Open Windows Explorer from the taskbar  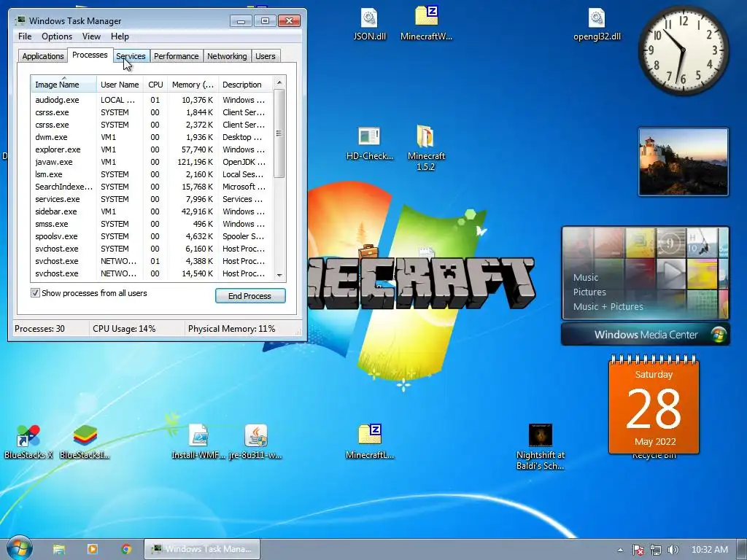pos(58,549)
